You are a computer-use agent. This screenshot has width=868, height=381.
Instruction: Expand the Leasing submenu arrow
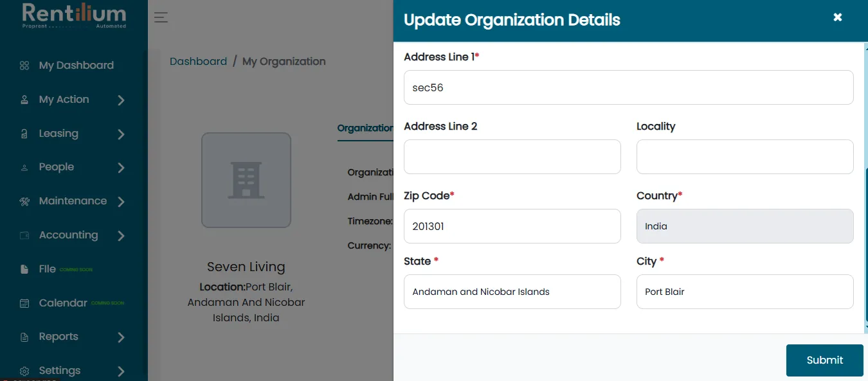click(x=121, y=134)
